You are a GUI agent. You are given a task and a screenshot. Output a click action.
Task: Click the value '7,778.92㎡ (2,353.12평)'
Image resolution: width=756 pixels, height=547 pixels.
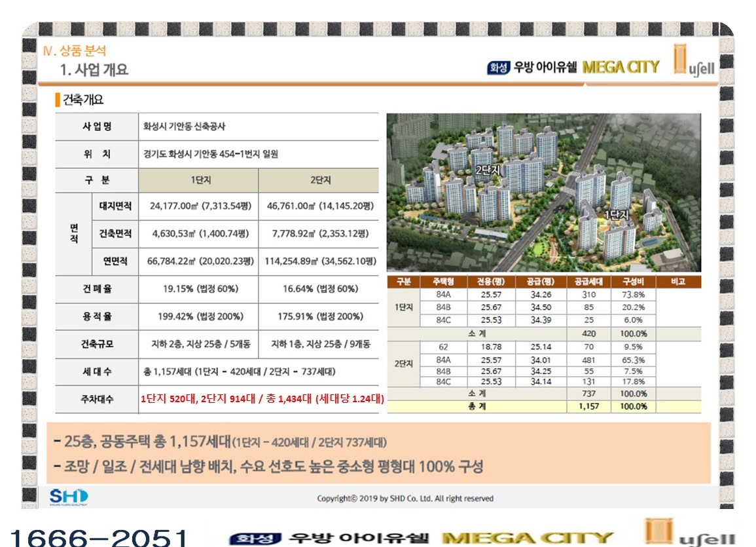coord(320,233)
